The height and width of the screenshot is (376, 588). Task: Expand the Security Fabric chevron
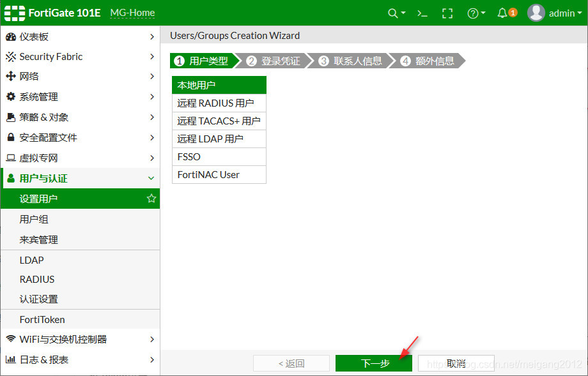(x=152, y=57)
